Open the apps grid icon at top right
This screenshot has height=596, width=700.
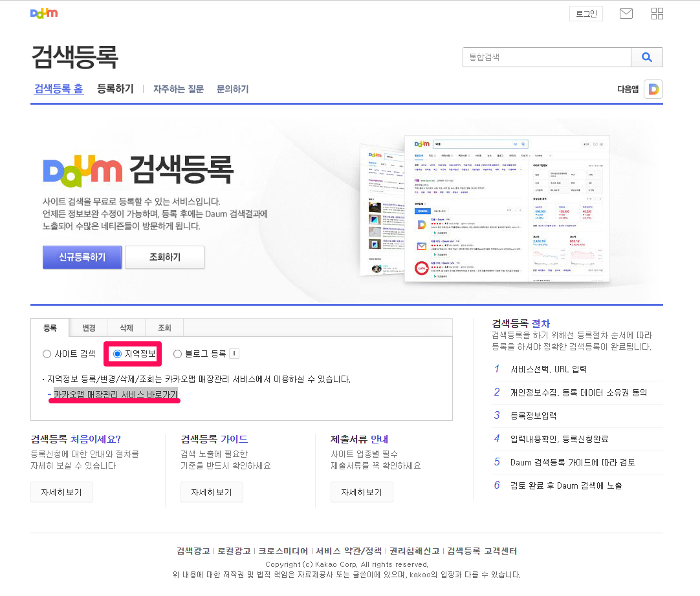point(657,13)
